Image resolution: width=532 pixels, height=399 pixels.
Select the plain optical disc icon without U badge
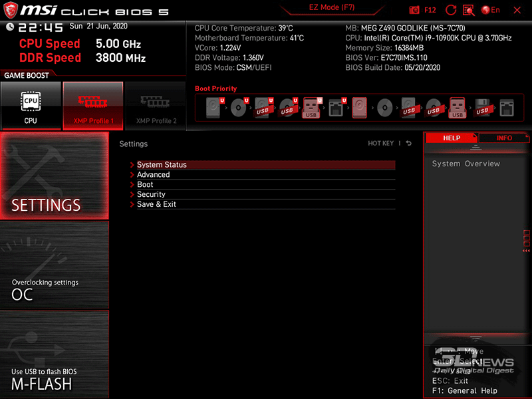click(x=385, y=108)
